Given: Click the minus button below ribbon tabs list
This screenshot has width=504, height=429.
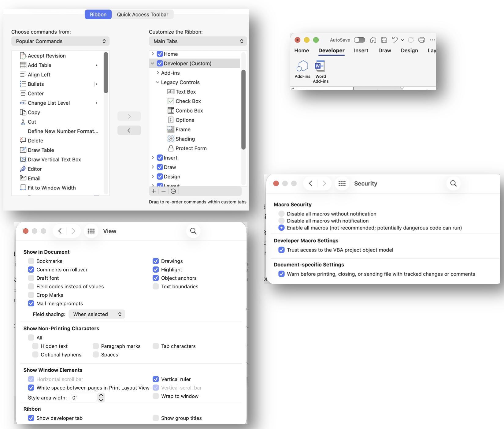Looking at the screenshot, I should (x=164, y=191).
